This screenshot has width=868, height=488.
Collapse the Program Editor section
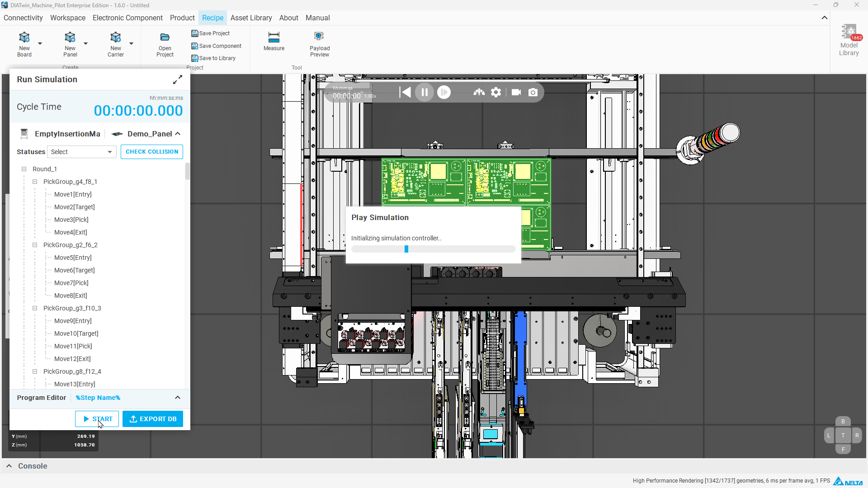(178, 398)
